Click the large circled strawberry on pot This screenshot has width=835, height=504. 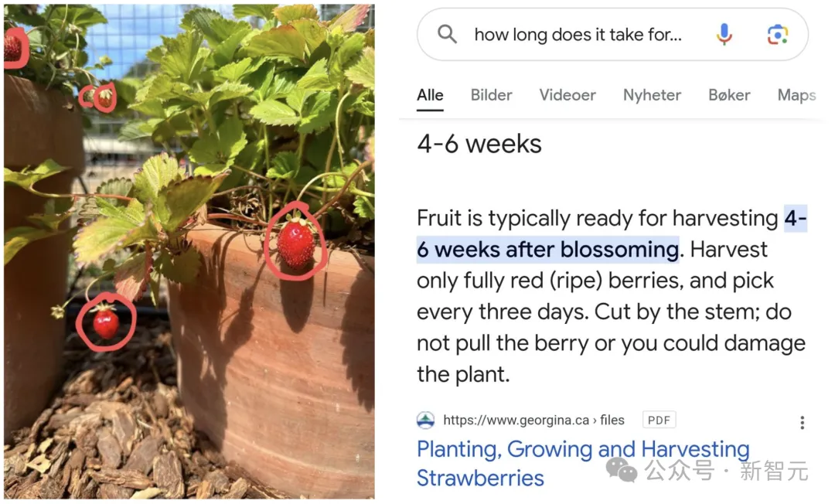[x=295, y=241]
